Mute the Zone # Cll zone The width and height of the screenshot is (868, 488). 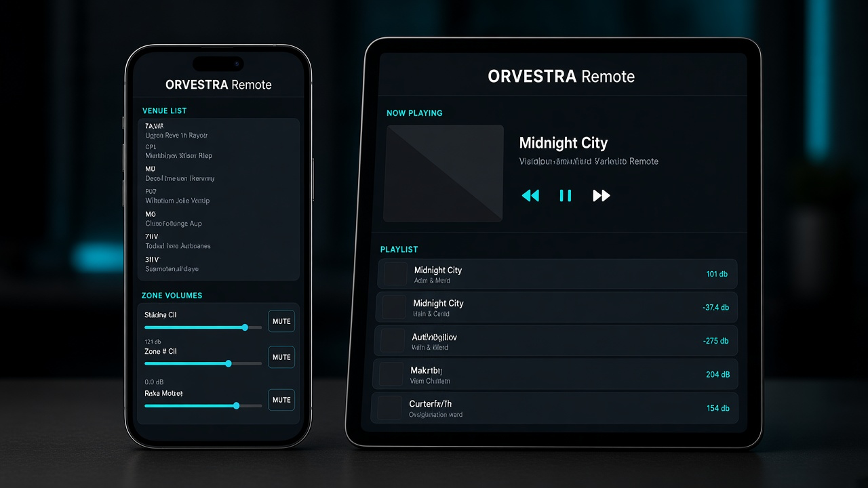281,357
